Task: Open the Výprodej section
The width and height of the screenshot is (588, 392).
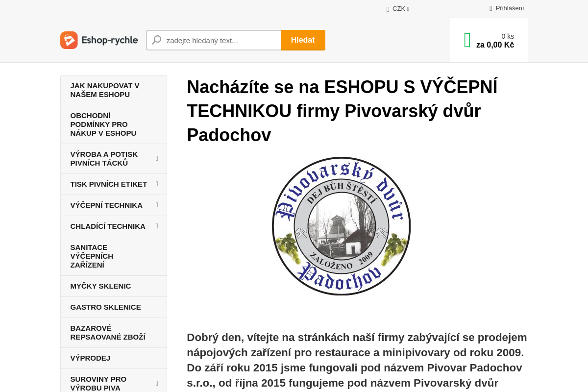Action: [x=90, y=358]
